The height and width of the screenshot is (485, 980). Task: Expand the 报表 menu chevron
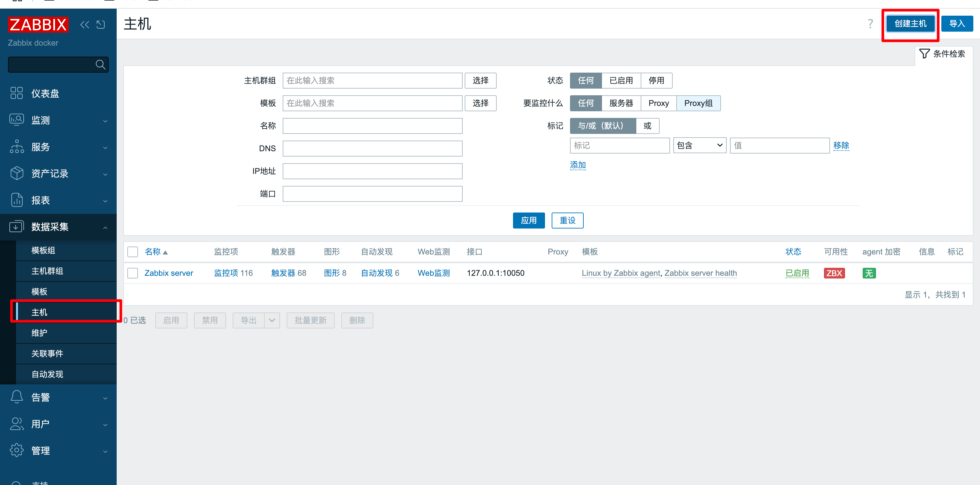point(105,201)
